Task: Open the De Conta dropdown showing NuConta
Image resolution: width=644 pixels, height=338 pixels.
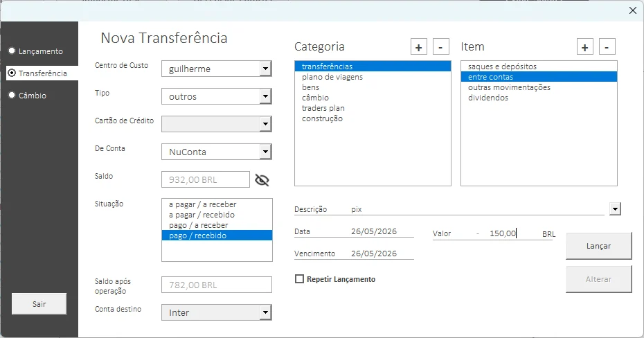Action: click(x=266, y=152)
